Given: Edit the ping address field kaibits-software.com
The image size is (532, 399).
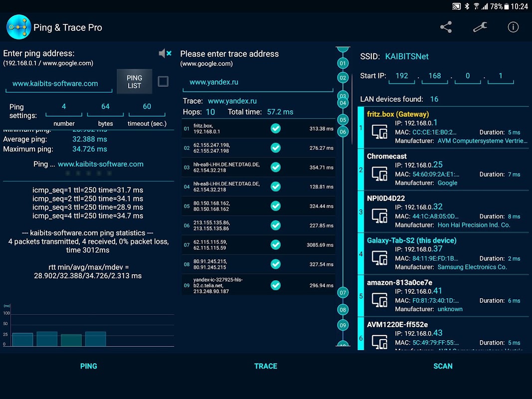Looking at the screenshot, I should coord(59,84).
